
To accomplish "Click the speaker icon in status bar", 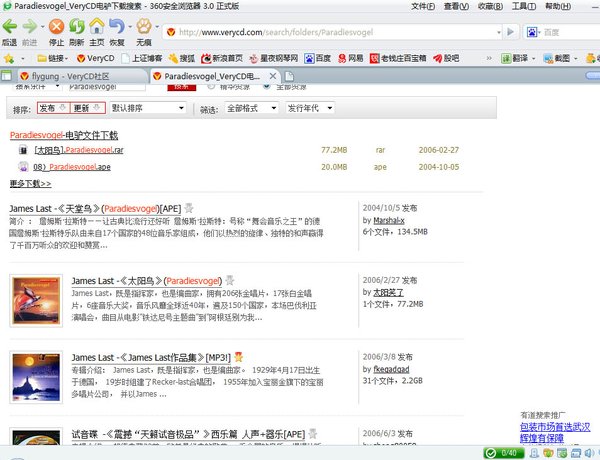I will (x=589, y=453).
